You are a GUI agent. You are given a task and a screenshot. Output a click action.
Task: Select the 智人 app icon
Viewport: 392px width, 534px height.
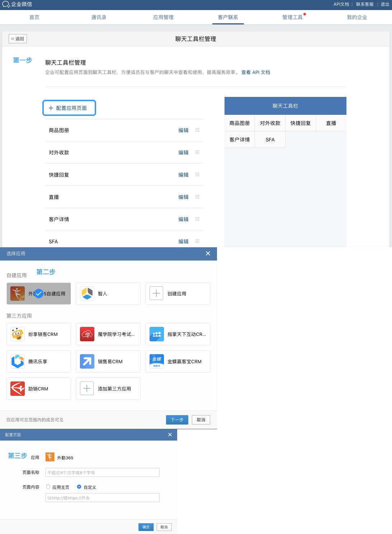coord(87,294)
